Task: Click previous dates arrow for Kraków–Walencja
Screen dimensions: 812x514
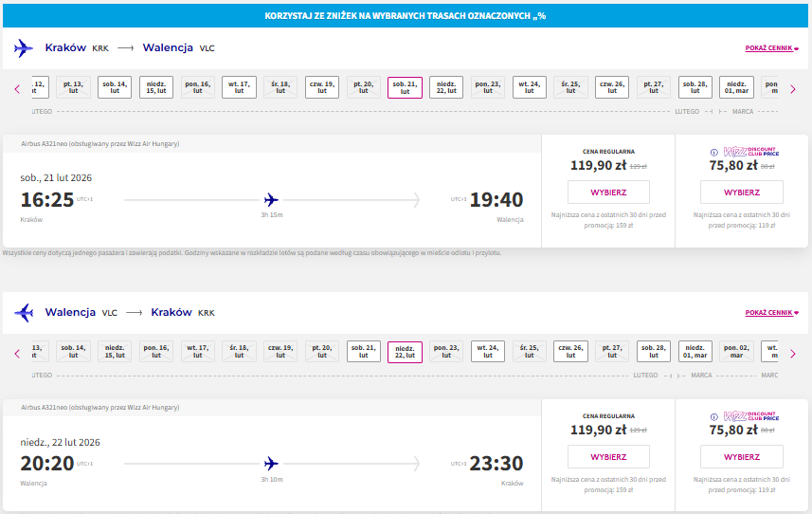Action: [x=17, y=89]
